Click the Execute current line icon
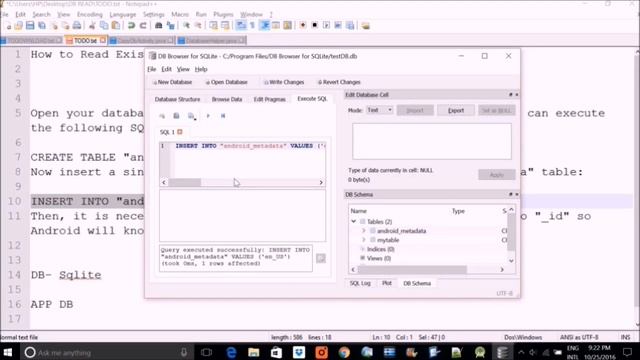 pos(223,116)
